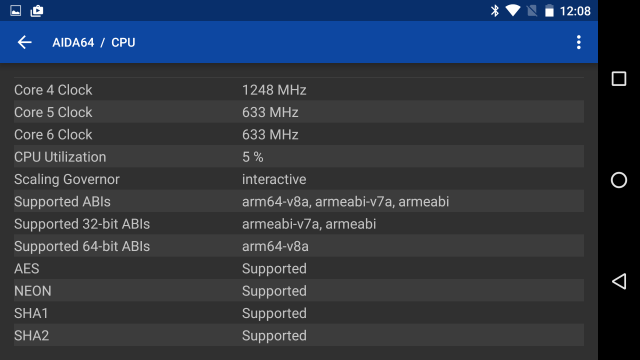Tap the AIDA64 / CPU title text
Image resolution: width=640 pixels, height=360 pixels.
point(93,42)
